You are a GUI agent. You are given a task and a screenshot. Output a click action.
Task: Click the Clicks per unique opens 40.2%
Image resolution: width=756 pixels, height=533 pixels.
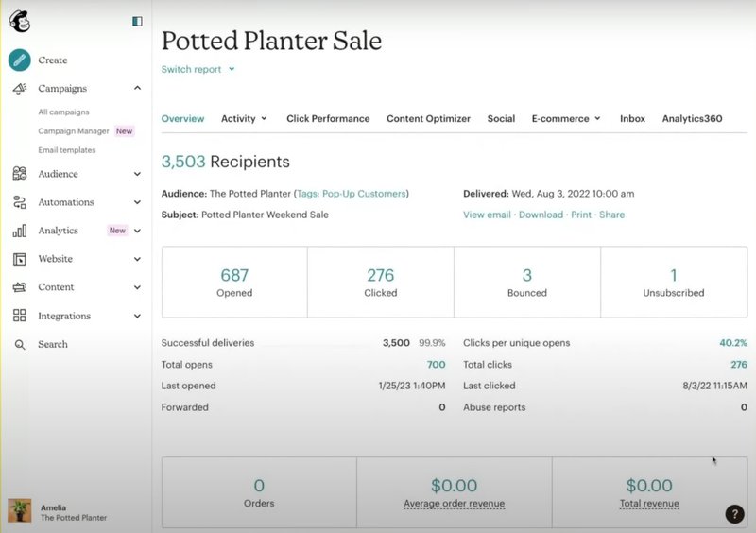pyautogui.click(x=733, y=343)
